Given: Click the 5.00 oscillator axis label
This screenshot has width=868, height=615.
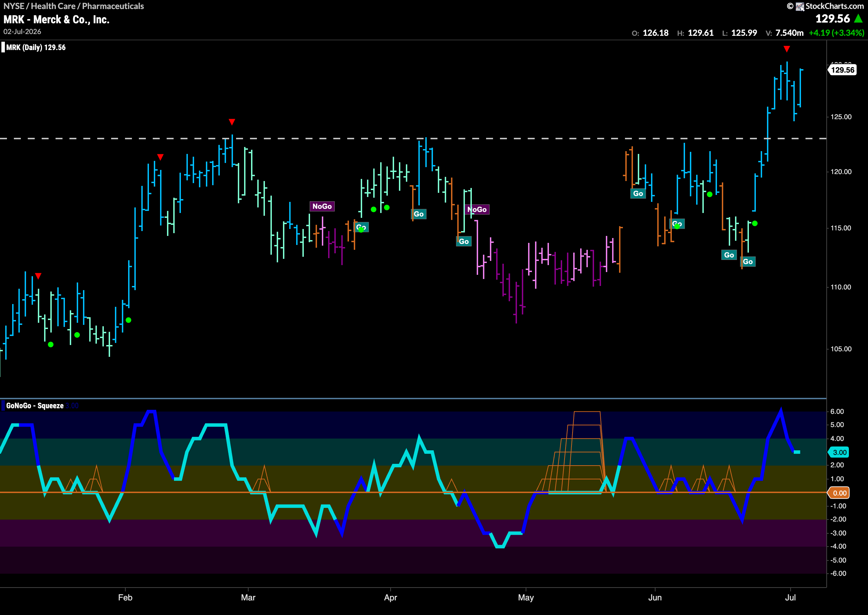Looking at the screenshot, I should click(837, 425).
